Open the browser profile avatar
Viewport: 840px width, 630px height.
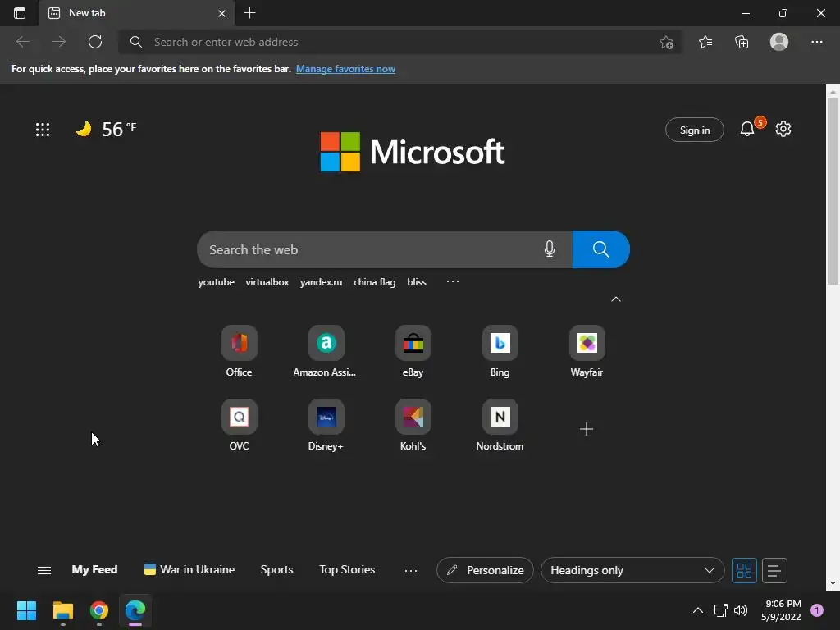(779, 42)
